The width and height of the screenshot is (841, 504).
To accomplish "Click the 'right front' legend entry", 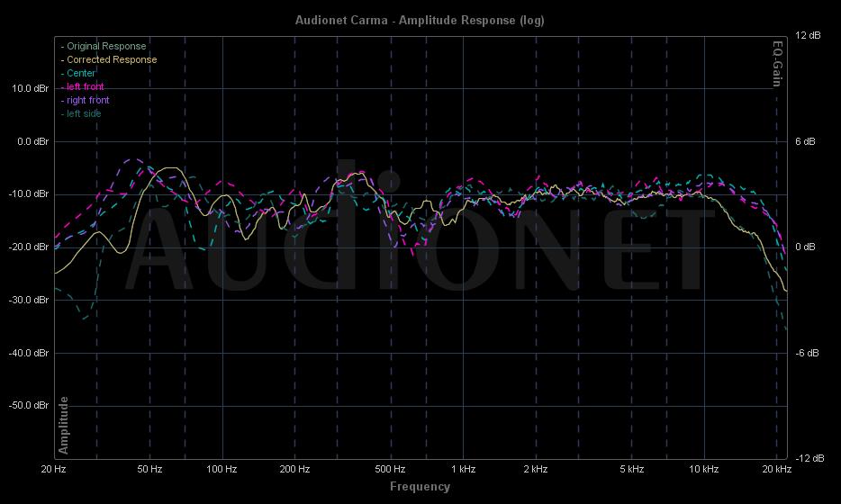I will (86, 100).
